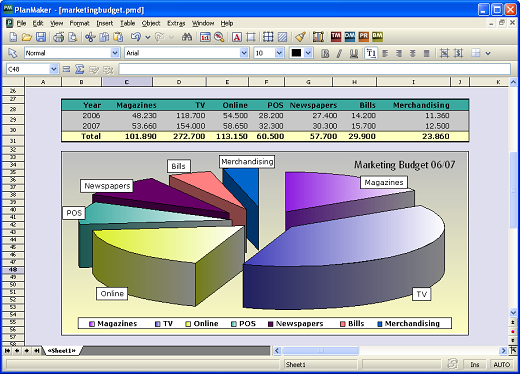This screenshot has height=374, width=520.
Task: Cut selection with the scissors icon
Action: [x=90, y=37]
